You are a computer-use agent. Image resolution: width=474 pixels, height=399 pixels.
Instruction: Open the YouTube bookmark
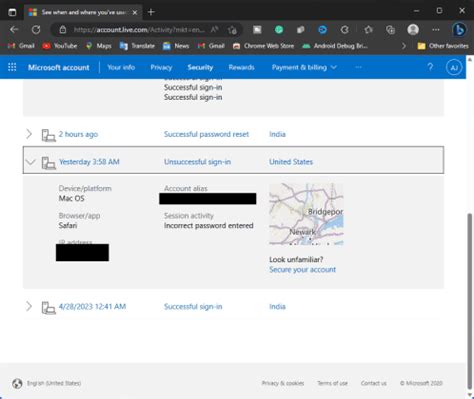point(60,46)
